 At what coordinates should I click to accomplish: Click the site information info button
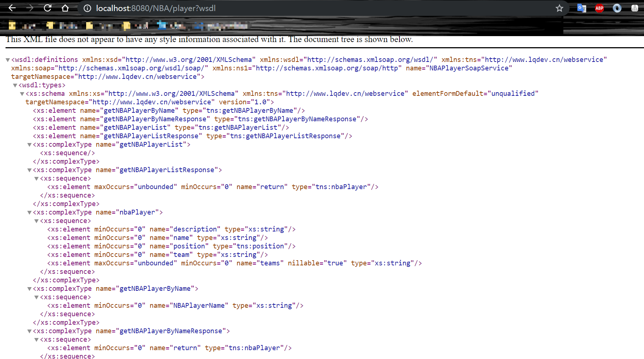coord(87,8)
